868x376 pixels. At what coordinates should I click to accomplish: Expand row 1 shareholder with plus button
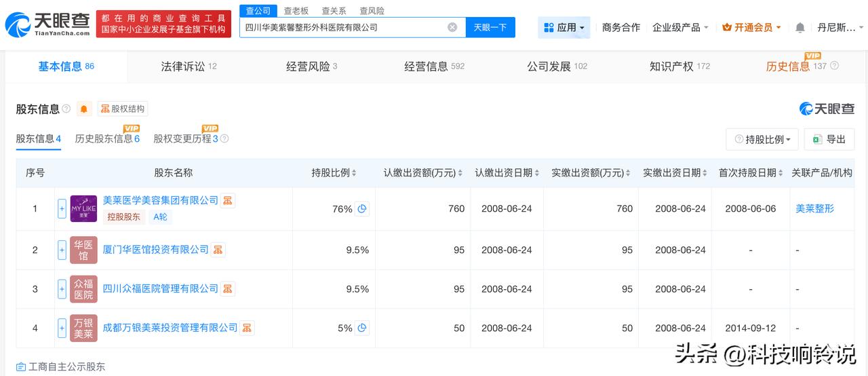coord(62,208)
